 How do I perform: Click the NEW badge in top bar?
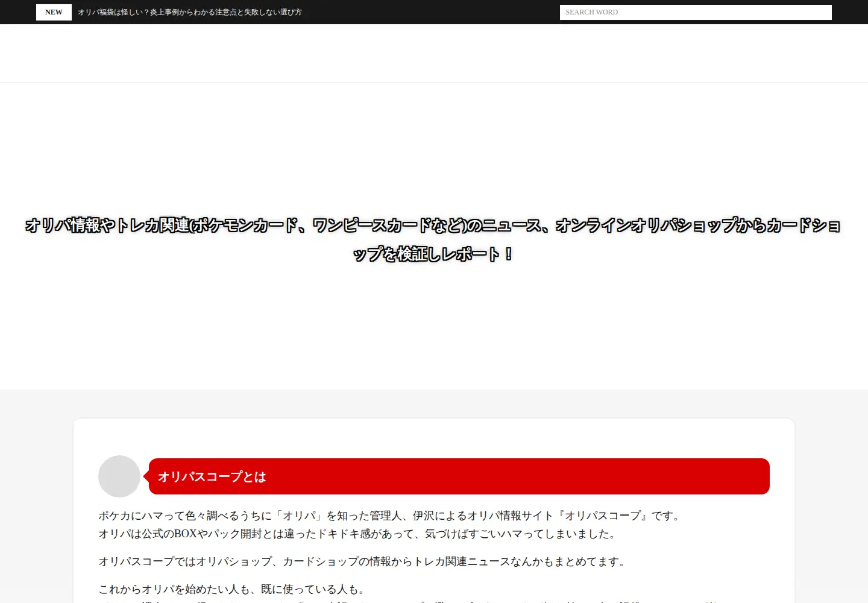pos(54,12)
